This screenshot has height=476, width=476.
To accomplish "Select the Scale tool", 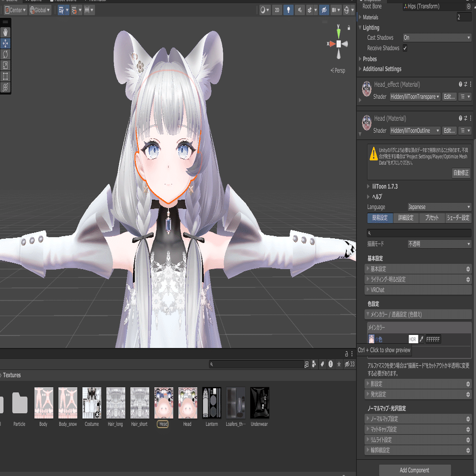I will click(x=5, y=65).
